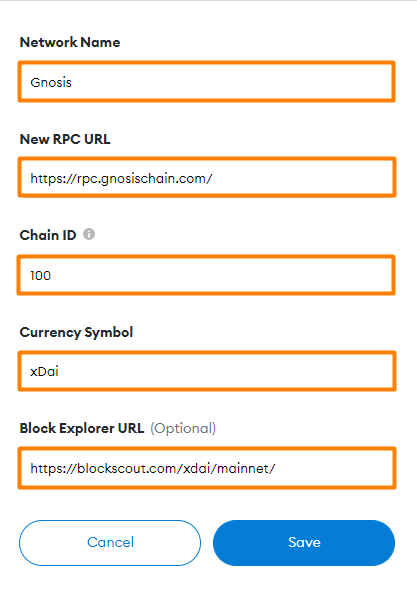Image resolution: width=417 pixels, height=597 pixels.
Task: Click the "(Optional)" hint text
Action: [183, 429]
